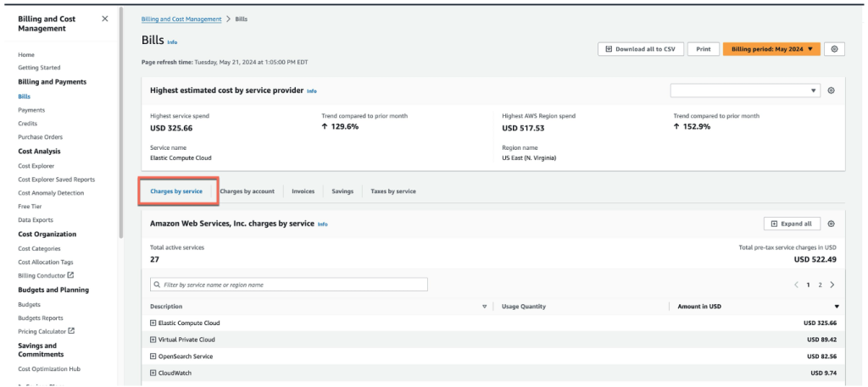Expand the Elastic Compute Cloud row

(153, 323)
